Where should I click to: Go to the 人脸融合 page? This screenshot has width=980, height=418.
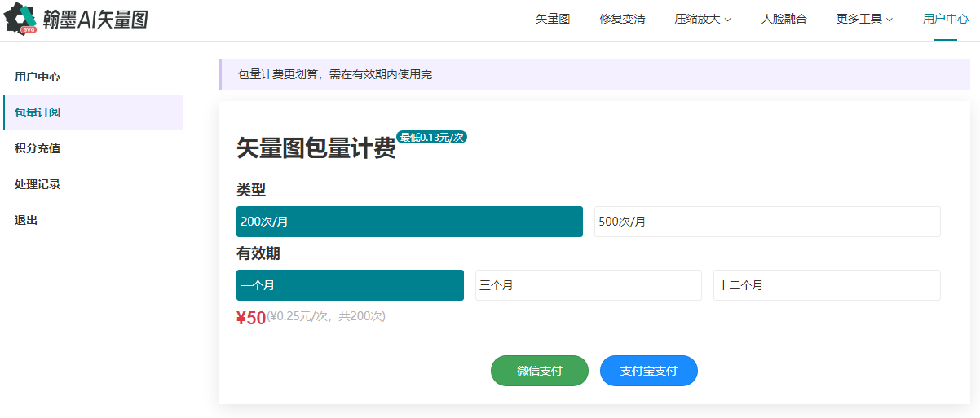point(784,19)
